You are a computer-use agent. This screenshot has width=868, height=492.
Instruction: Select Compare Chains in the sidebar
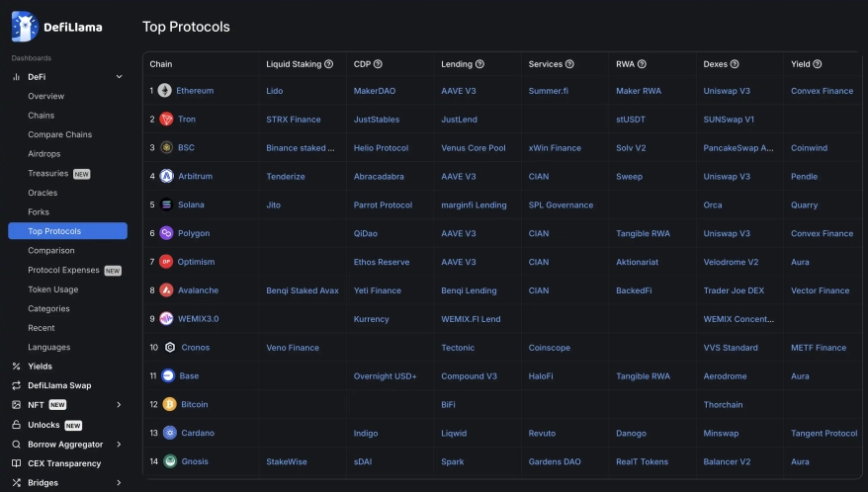(x=59, y=134)
